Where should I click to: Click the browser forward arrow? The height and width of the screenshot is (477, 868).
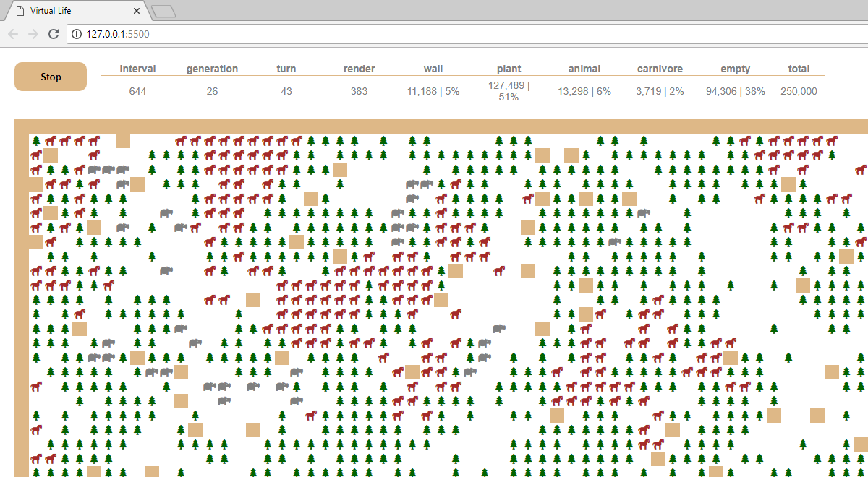tap(33, 34)
